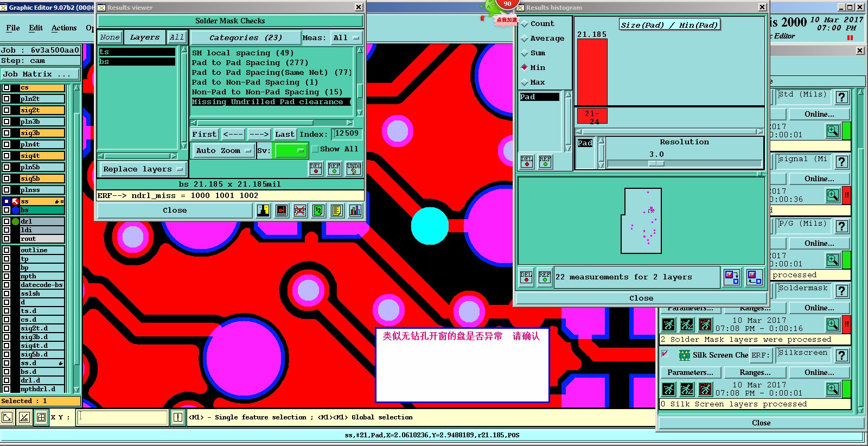
Task: Toggle checkbox for layer sig2t
Action: [x=7, y=110]
